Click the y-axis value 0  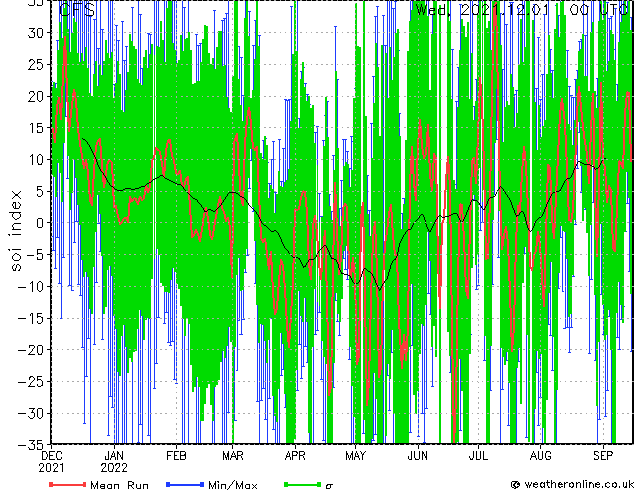(x=40, y=223)
